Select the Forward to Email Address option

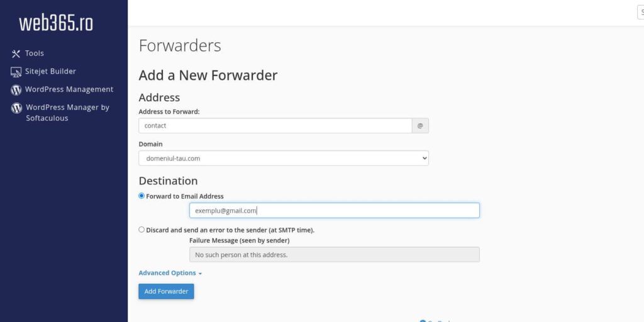142,196
